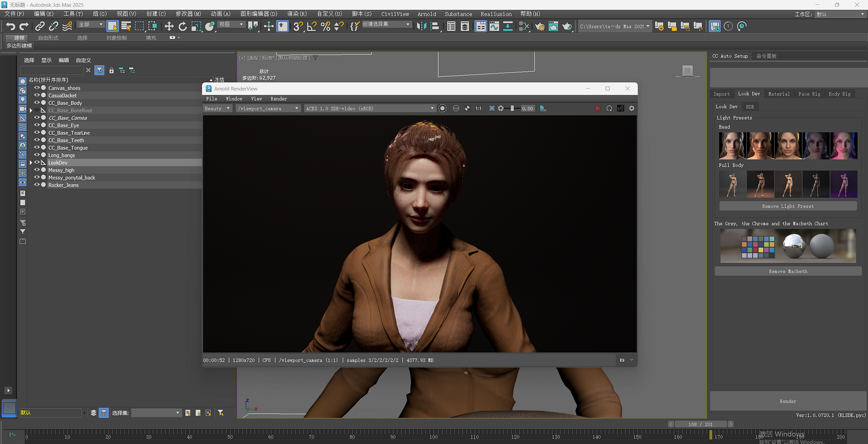Image resolution: width=868 pixels, height=444 pixels.
Task: Open the Arnold menu in menu bar
Action: [x=426, y=14]
